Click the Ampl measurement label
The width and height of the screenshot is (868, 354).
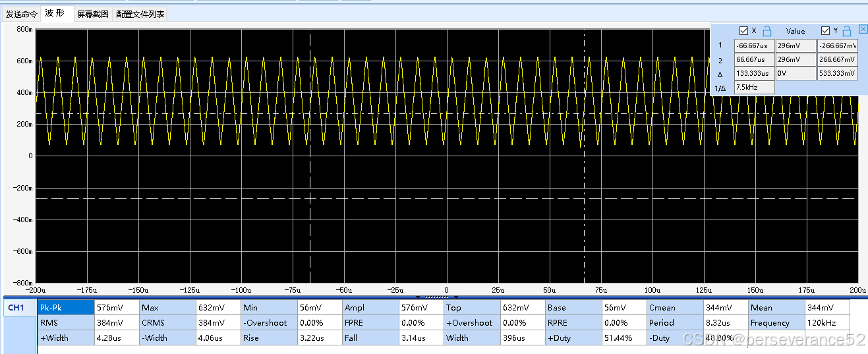point(371,308)
